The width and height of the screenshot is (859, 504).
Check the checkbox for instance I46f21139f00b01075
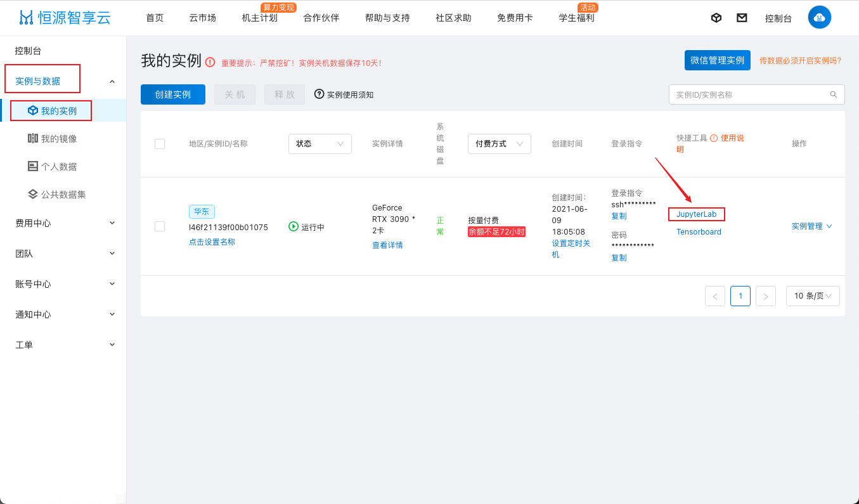pyautogui.click(x=160, y=226)
